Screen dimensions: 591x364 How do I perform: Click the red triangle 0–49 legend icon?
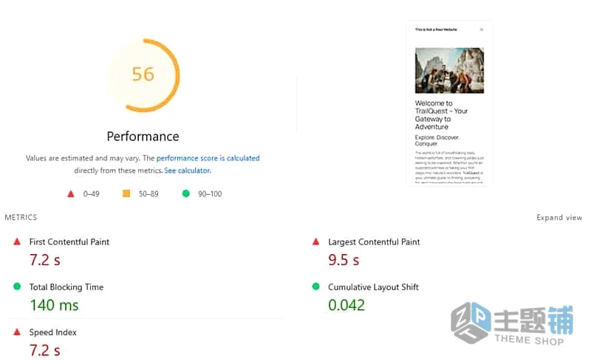[x=70, y=194]
